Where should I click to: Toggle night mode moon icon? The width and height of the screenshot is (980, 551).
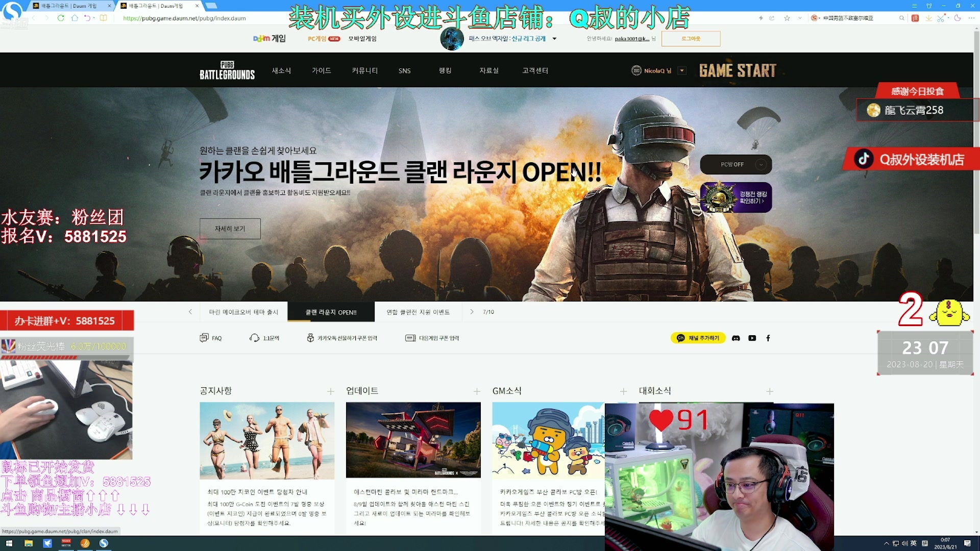[958, 18]
